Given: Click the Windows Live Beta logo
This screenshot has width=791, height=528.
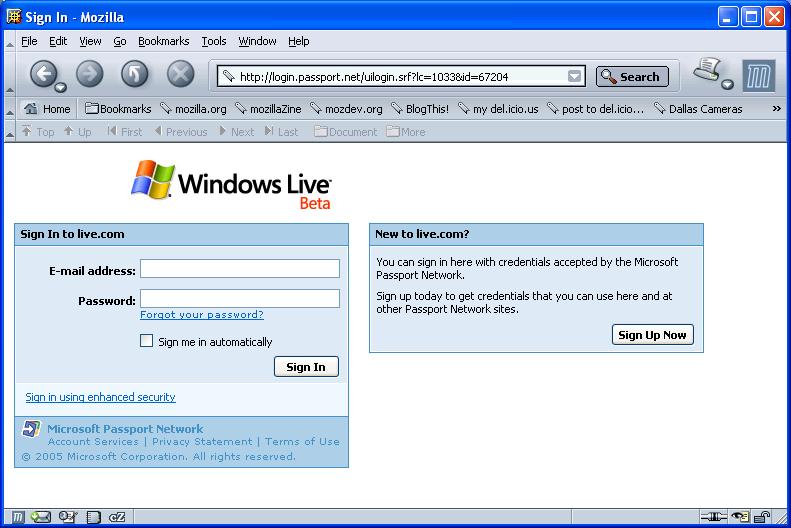Looking at the screenshot, I should (x=232, y=185).
